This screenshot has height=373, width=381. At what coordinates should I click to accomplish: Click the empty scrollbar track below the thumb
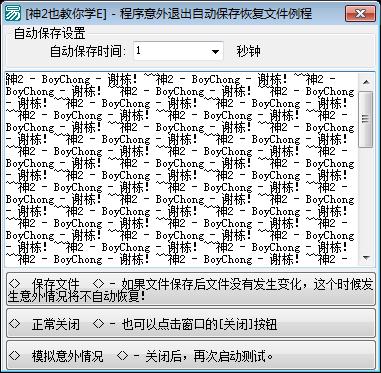366,199
